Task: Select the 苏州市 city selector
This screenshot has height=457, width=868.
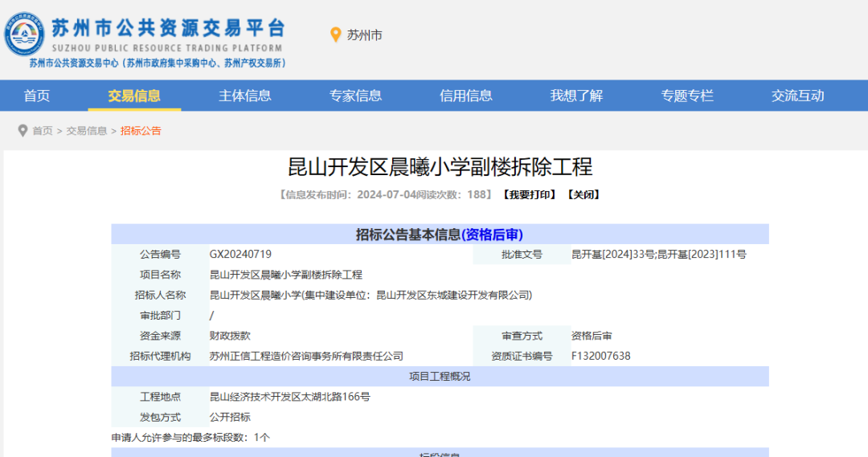Action: (x=364, y=35)
